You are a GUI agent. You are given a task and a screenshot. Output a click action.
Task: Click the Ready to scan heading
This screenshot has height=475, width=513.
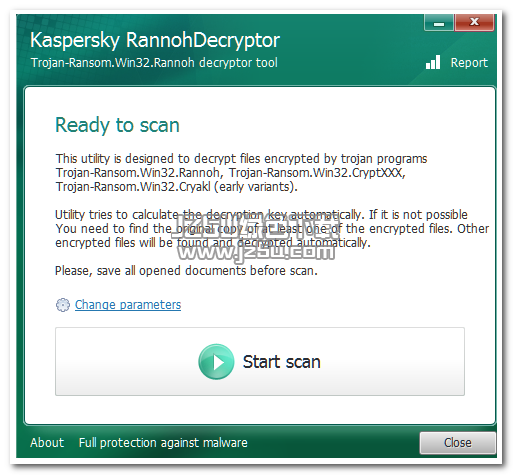pyautogui.click(x=117, y=125)
